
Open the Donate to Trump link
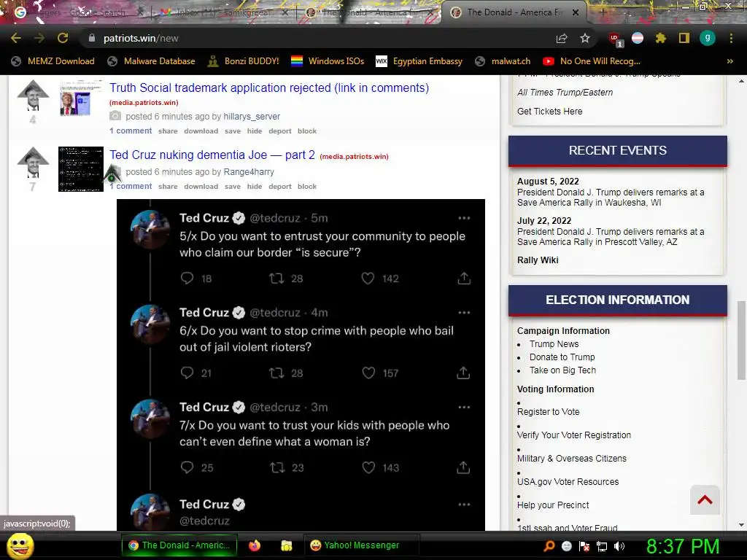[562, 357]
